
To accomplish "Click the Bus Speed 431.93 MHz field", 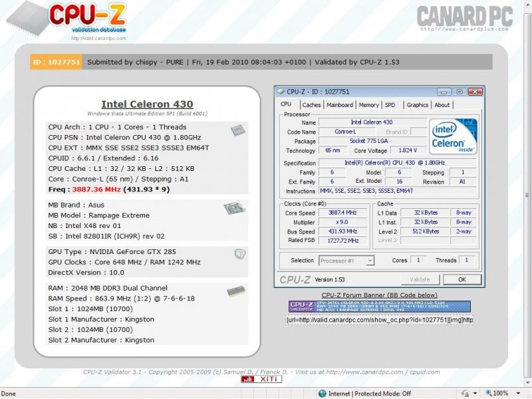I will pos(342,231).
